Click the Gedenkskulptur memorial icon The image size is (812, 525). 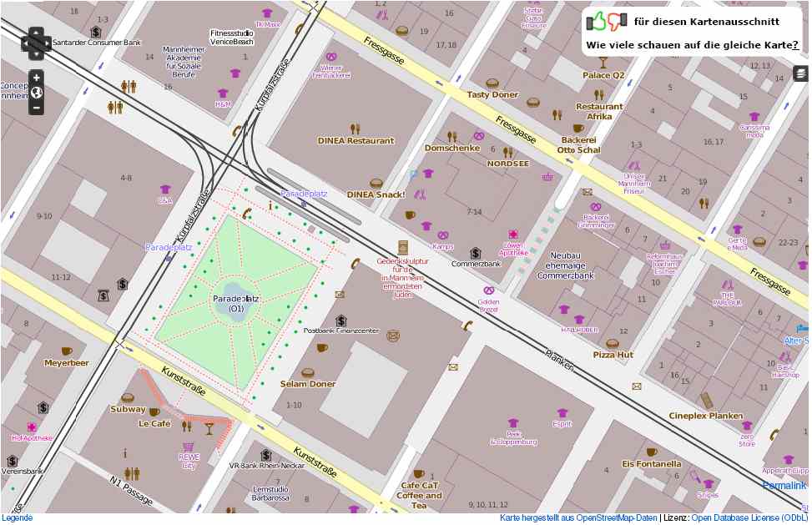pos(402,248)
